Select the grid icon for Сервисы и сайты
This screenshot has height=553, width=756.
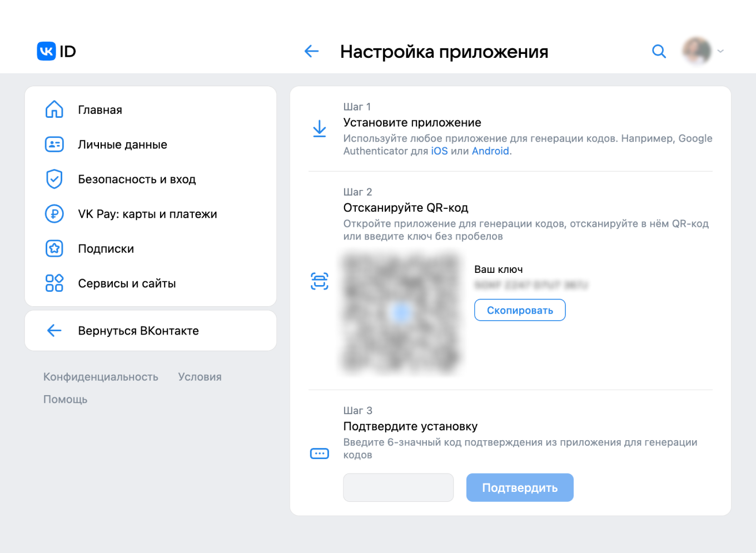pyautogui.click(x=54, y=283)
